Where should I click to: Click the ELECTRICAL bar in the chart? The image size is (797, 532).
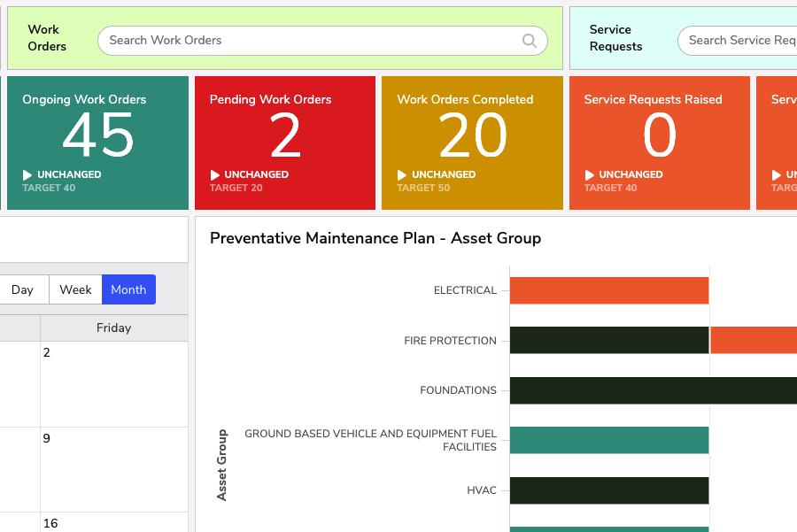click(608, 290)
